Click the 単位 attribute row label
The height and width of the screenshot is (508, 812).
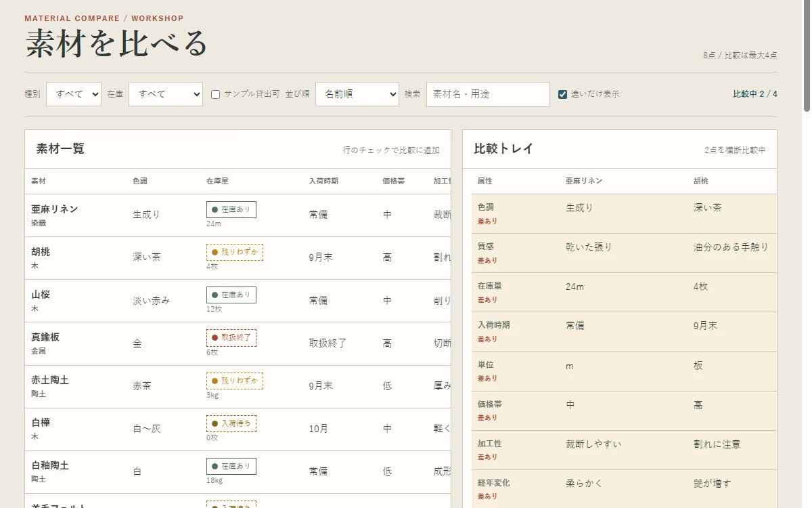485,365
